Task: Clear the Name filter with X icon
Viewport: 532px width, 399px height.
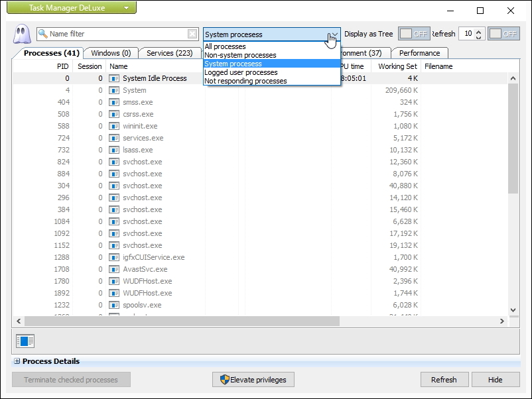Action: tap(192, 34)
